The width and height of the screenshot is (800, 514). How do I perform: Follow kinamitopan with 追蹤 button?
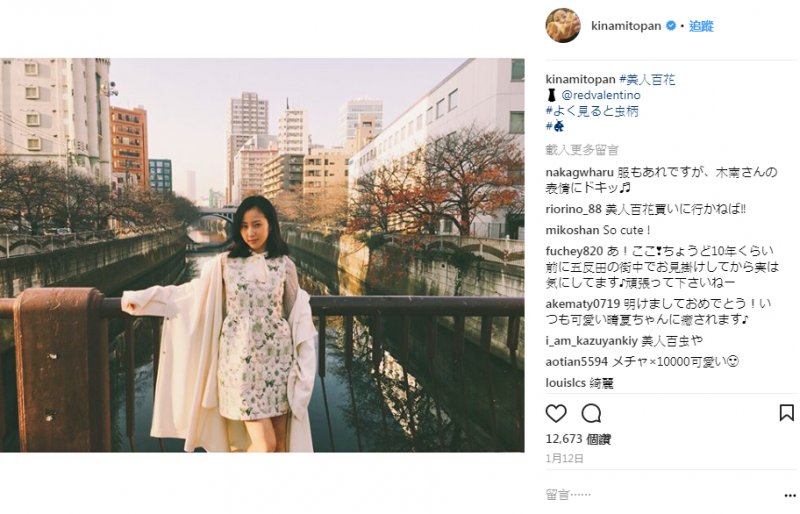(701, 26)
